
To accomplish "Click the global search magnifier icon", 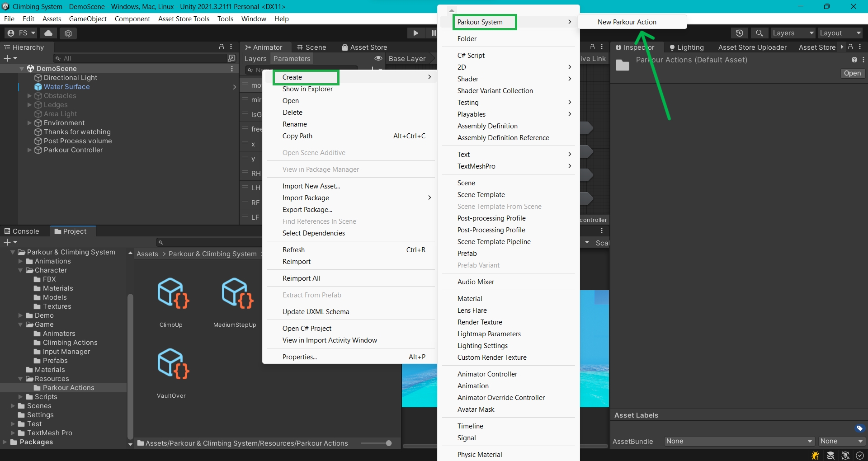I will point(759,33).
